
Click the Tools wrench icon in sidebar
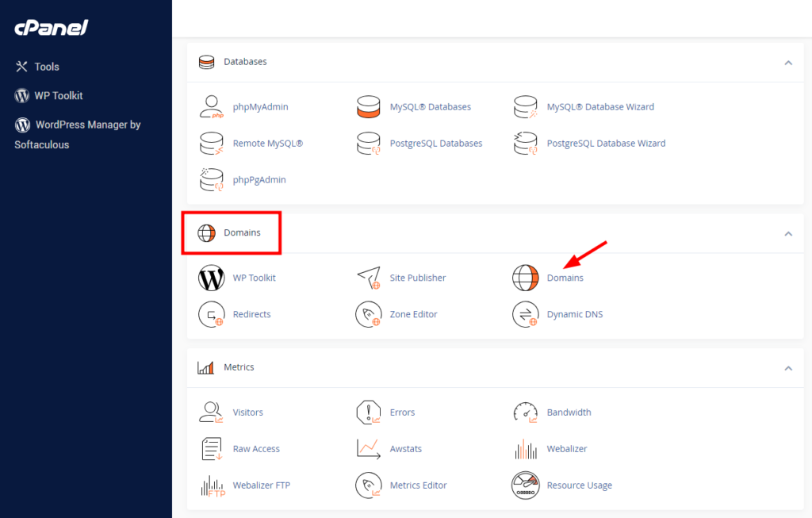[21, 67]
